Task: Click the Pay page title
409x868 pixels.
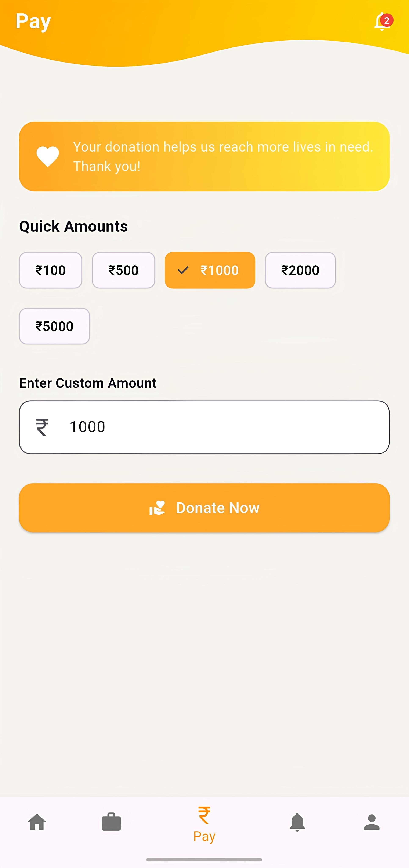Action: (x=33, y=22)
